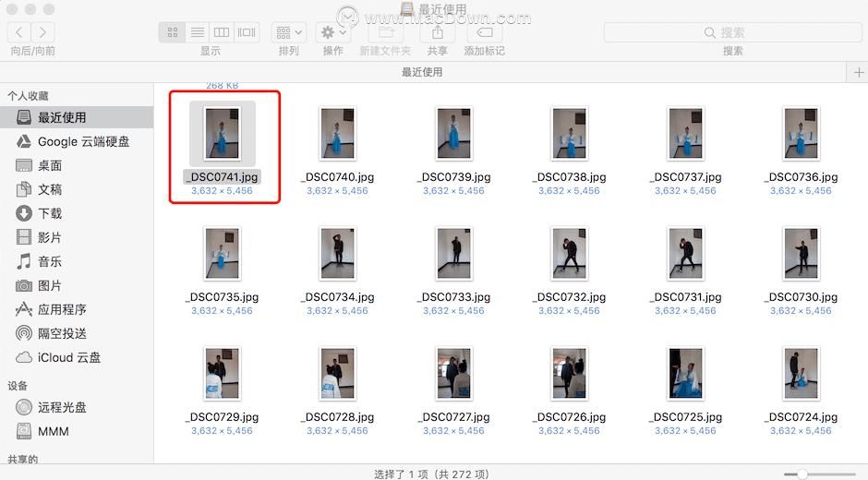Click the Share toolbar icon
This screenshot has height=480, width=868.
pyautogui.click(x=438, y=32)
